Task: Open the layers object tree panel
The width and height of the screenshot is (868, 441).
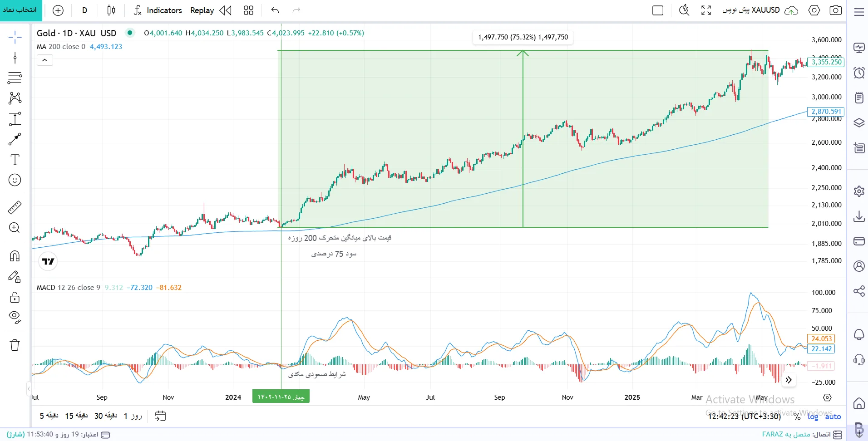Action: coord(859,122)
